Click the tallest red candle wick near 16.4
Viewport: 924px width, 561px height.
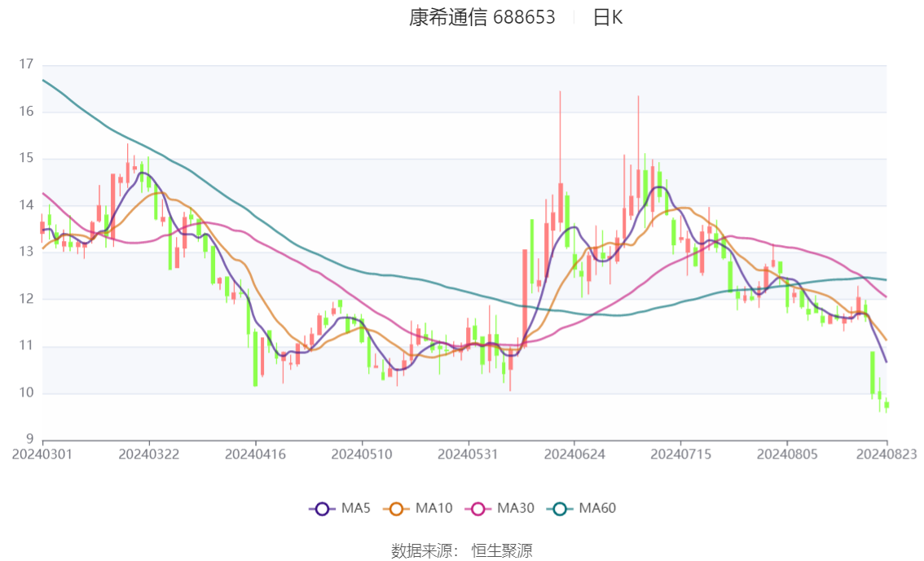(561, 137)
